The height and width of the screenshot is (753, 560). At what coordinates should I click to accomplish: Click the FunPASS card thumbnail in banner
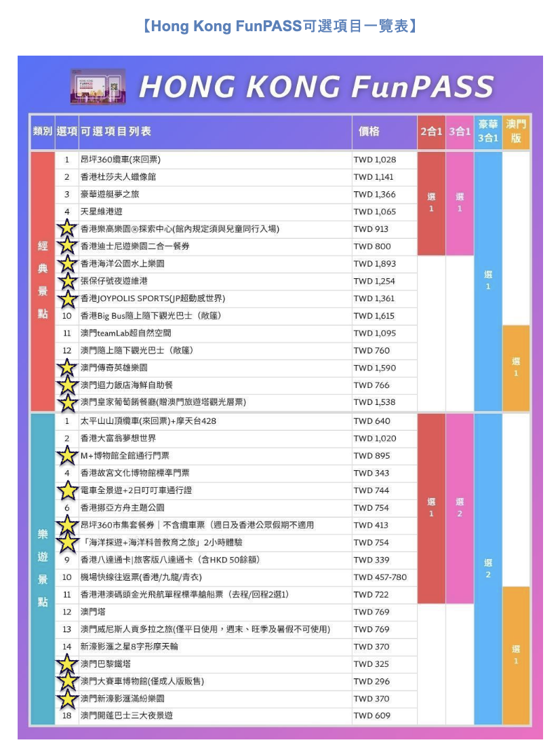pos(98,86)
